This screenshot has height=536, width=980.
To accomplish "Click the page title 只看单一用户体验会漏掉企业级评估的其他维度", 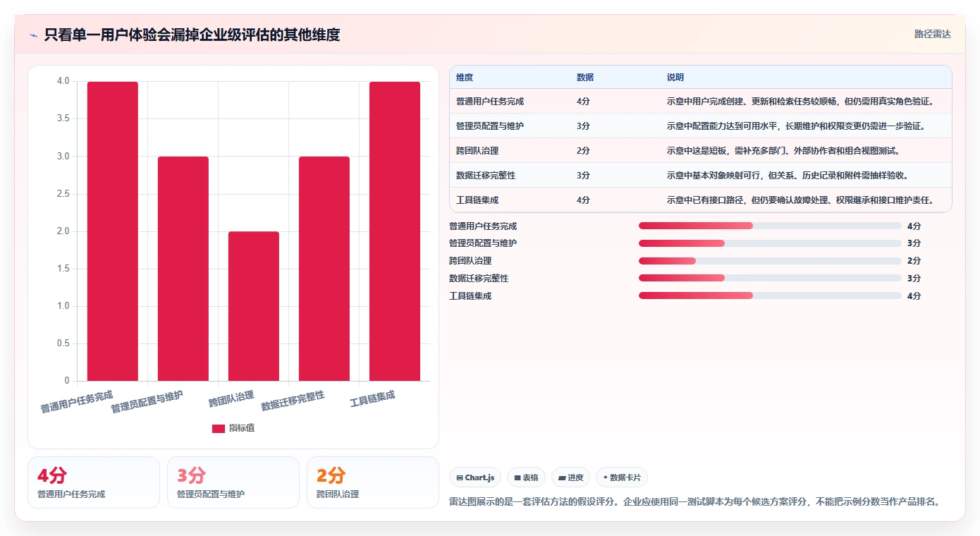I will 192,35.
